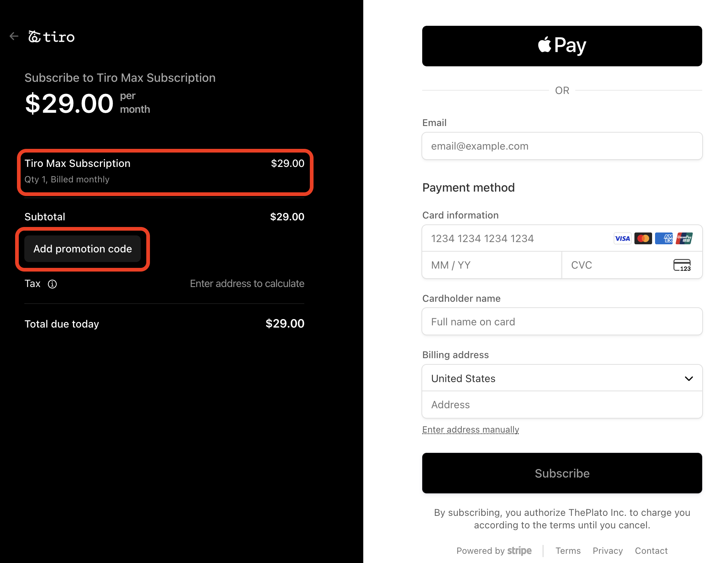Focus the Cardholder name field
The width and height of the screenshot is (728, 563).
pyautogui.click(x=562, y=322)
